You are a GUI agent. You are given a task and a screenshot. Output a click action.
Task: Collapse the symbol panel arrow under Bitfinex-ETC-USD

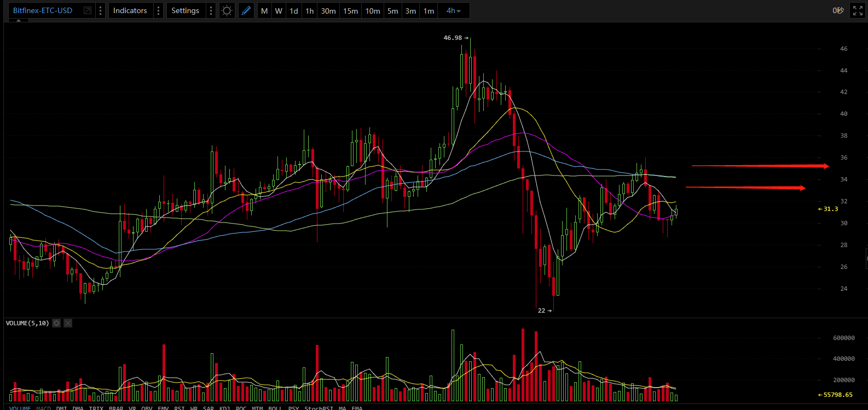19,21
